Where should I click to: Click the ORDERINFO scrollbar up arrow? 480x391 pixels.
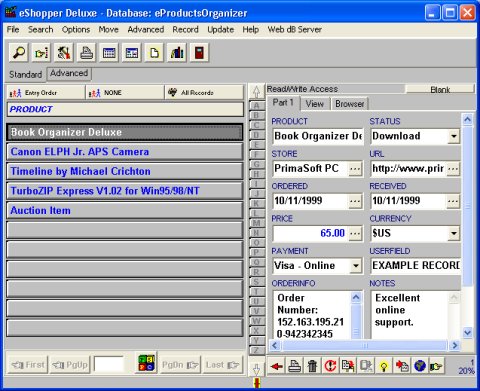coord(356,297)
